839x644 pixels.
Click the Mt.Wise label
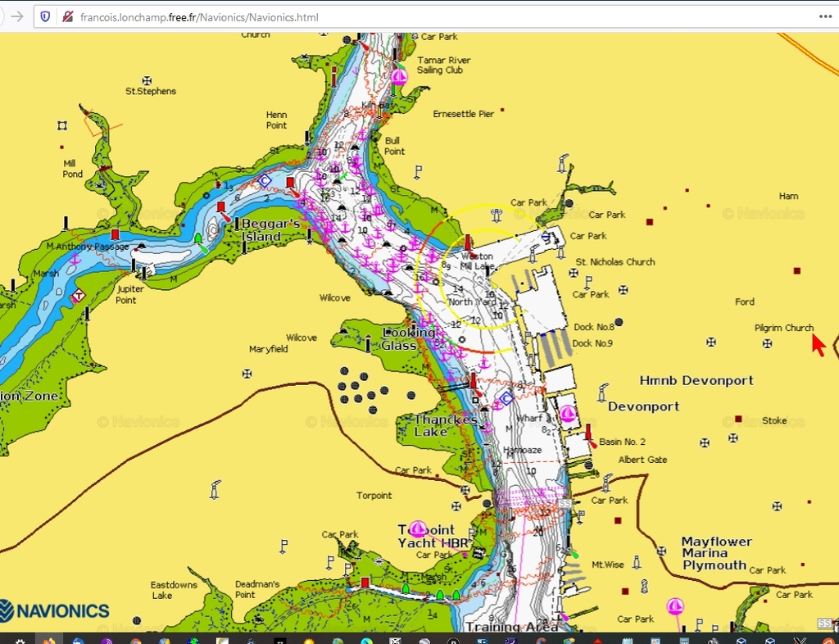click(x=608, y=565)
